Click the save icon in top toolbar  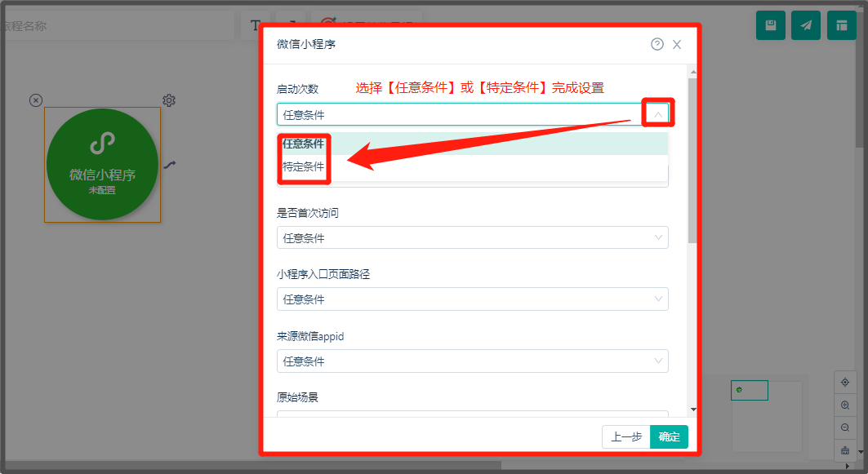[x=771, y=25]
